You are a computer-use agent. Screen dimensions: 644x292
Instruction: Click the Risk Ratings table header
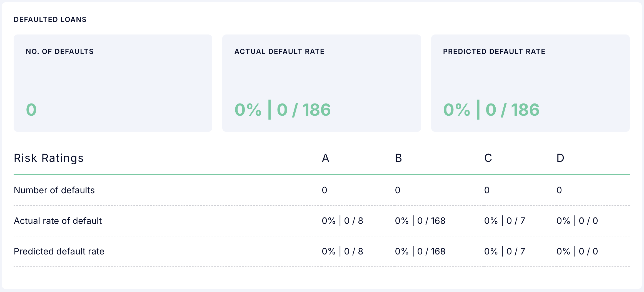pyautogui.click(x=49, y=158)
